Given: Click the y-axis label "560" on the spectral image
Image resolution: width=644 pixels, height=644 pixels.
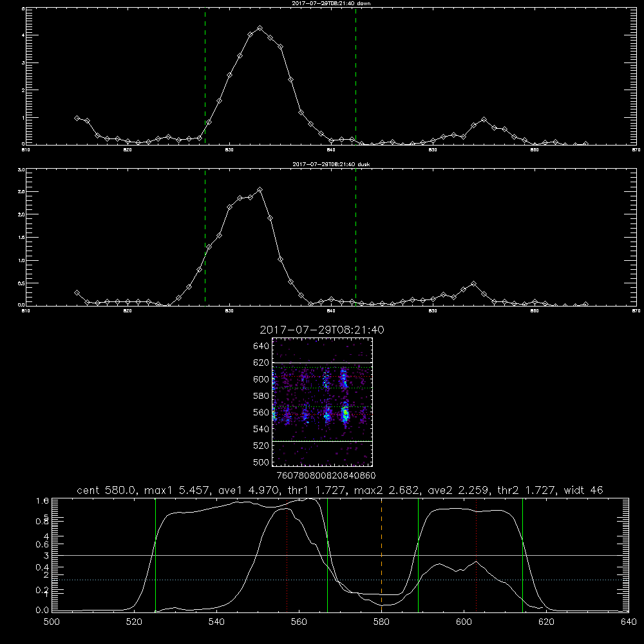Looking at the screenshot, I should 261,412.
